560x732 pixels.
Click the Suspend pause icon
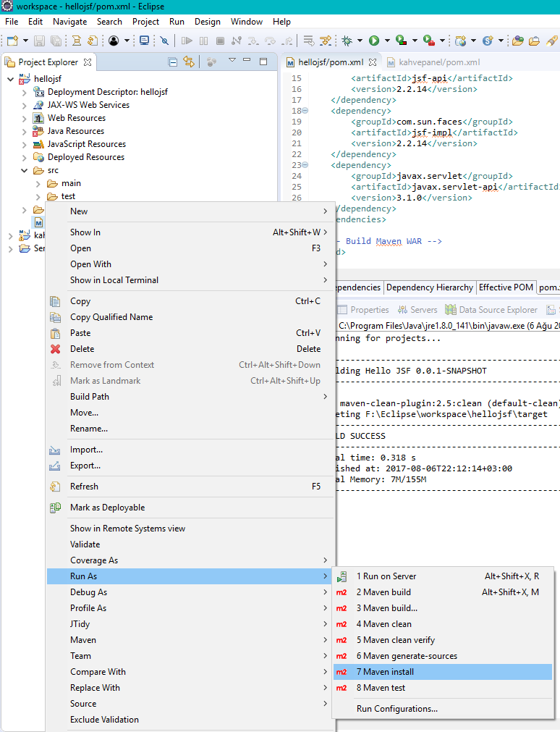203,41
